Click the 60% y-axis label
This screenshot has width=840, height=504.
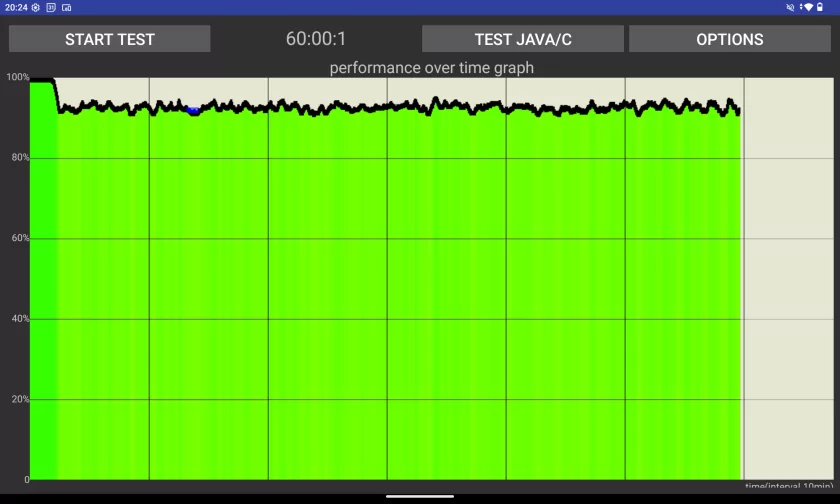tap(19, 238)
